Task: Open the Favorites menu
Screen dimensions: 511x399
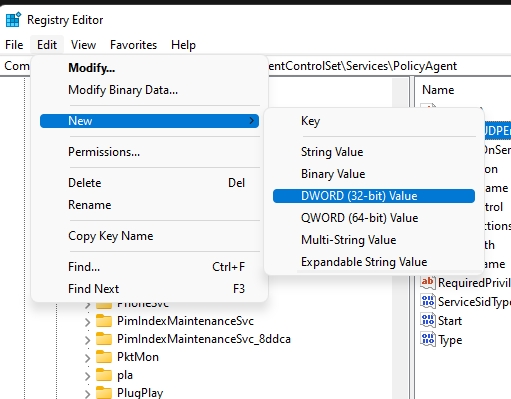Action: (133, 45)
